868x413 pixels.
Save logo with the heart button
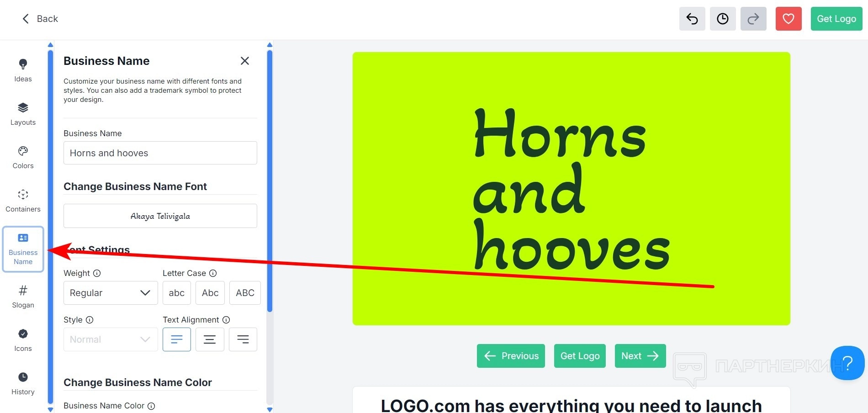point(789,19)
